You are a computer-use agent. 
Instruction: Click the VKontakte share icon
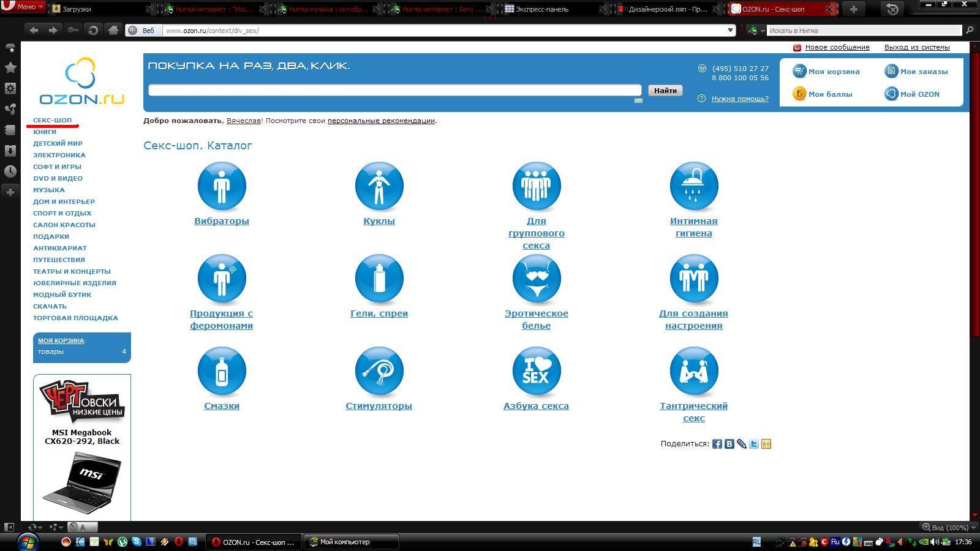(729, 444)
